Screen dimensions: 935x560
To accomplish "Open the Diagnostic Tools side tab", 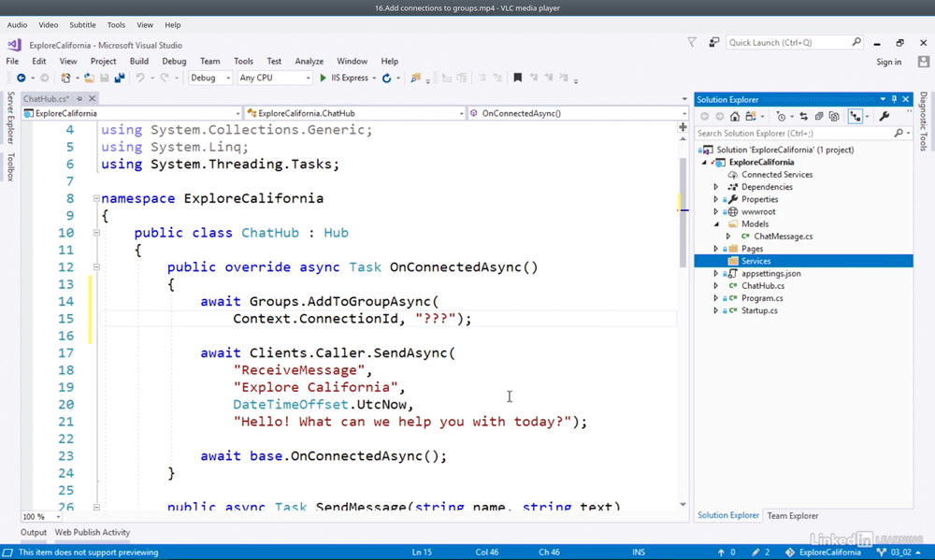I will 923,121.
